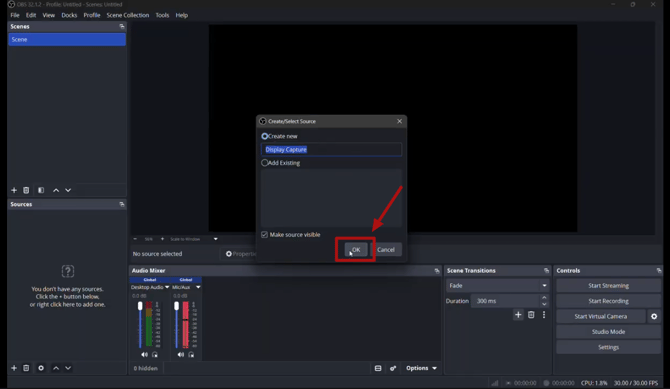
Task: Click Start Recording
Action: 608,301
